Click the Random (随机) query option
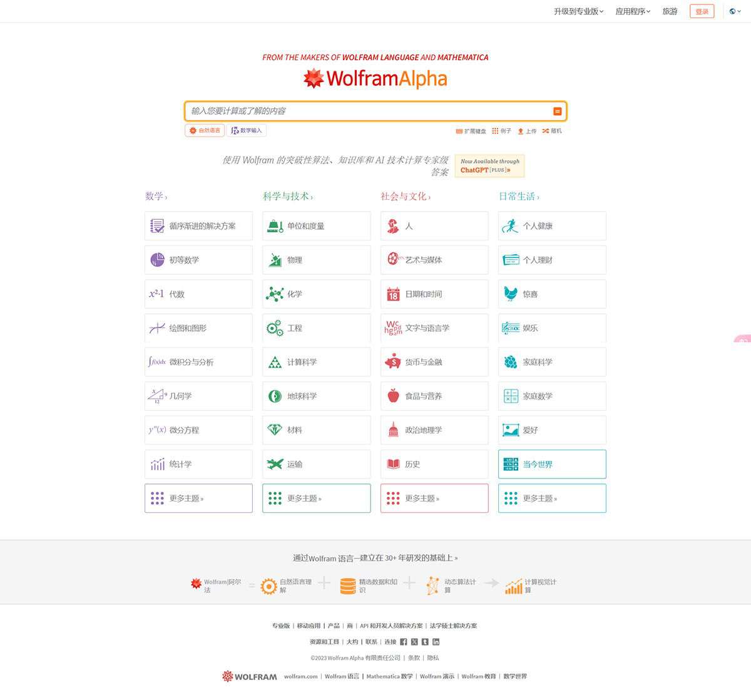Viewport: 751px width, 700px height. click(552, 131)
